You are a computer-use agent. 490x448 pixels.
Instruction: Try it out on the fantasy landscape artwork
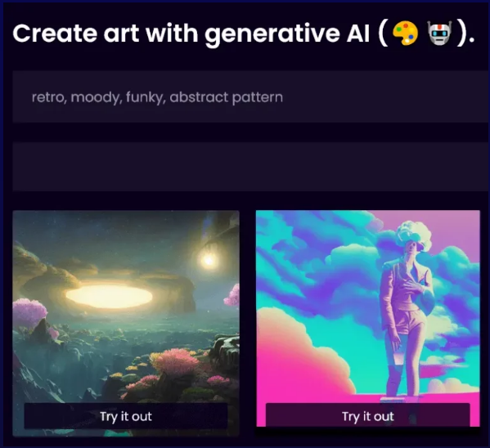point(126,416)
